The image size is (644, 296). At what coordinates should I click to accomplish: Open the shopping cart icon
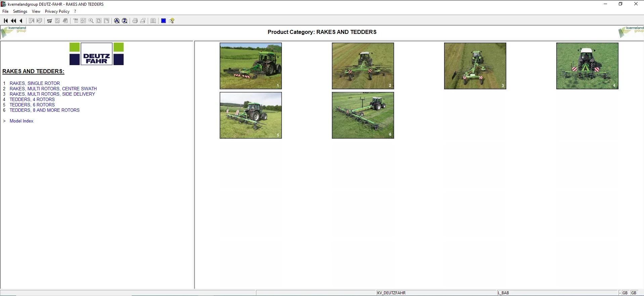[49, 21]
